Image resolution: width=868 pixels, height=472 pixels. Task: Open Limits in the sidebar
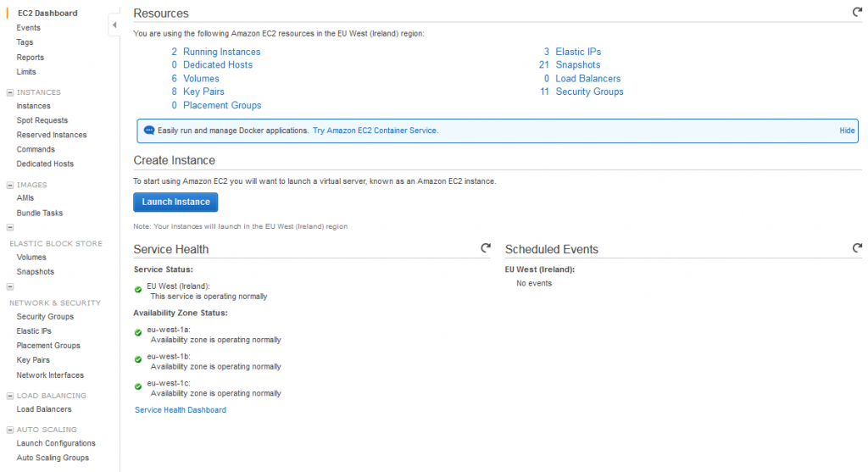pyautogui.click(x=26, y=72)
